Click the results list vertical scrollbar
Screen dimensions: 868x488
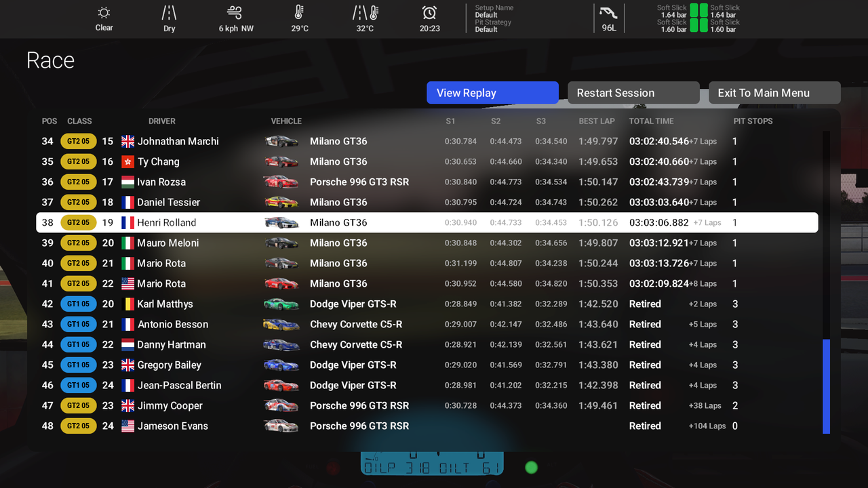coord(826,386)
